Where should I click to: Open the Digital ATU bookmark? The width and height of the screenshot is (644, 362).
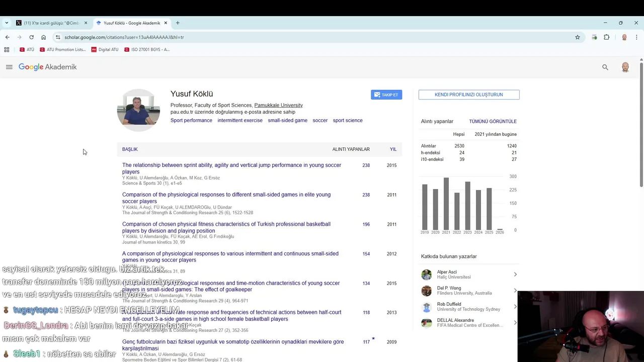(105, 50)
